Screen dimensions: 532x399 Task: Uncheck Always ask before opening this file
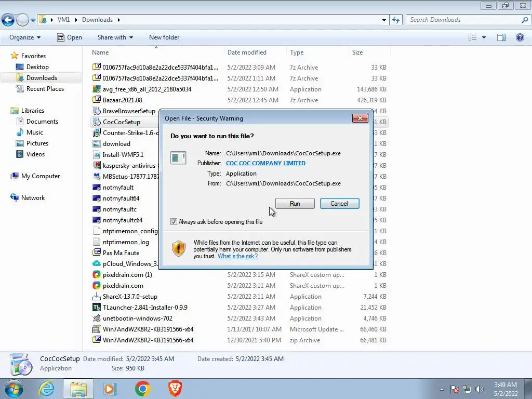click(174, 222)
